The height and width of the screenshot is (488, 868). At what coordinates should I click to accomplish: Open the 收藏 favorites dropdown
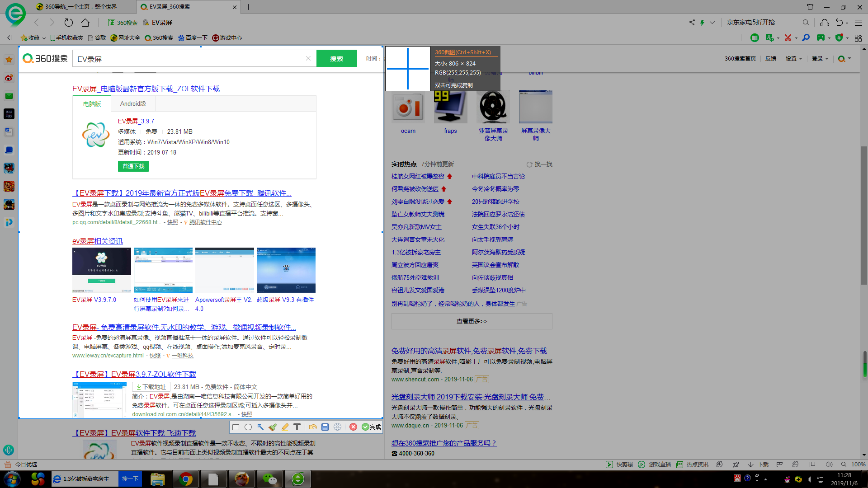point(34,38)
